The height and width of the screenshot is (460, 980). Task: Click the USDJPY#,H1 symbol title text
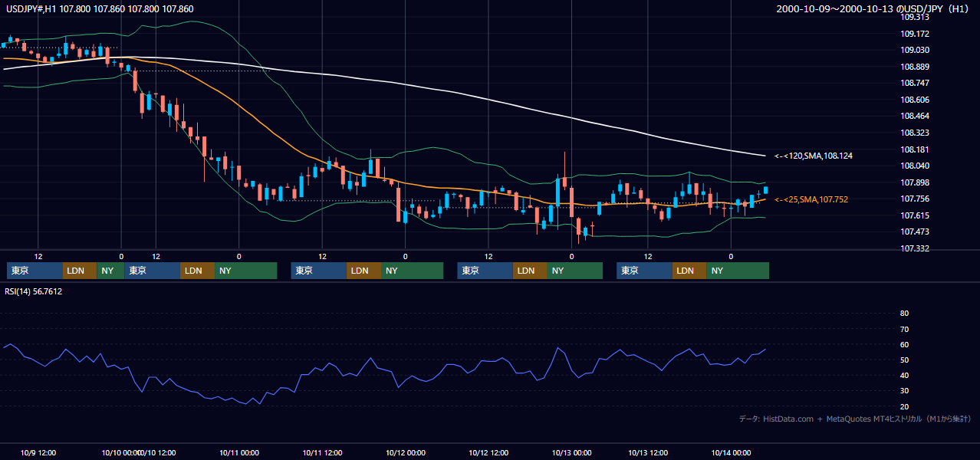tap(100, 8)
